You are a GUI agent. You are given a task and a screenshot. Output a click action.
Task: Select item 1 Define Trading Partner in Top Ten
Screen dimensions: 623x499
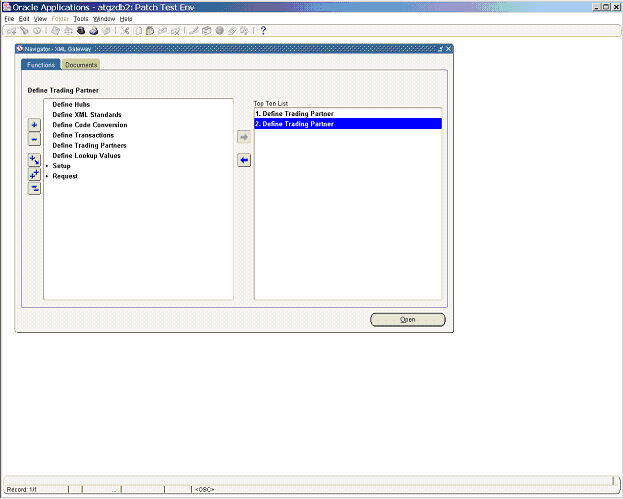pos(348,114)
